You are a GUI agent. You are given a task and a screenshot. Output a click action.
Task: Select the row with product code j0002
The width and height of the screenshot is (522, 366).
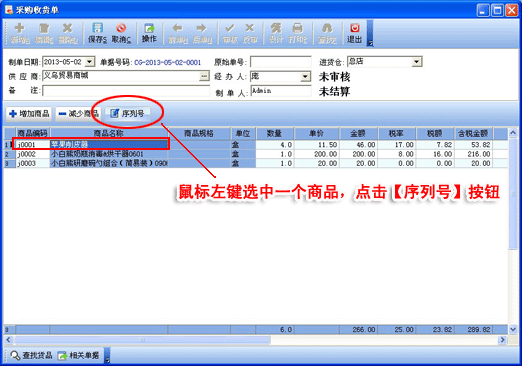pyautogui.click(x=255, y=154)
